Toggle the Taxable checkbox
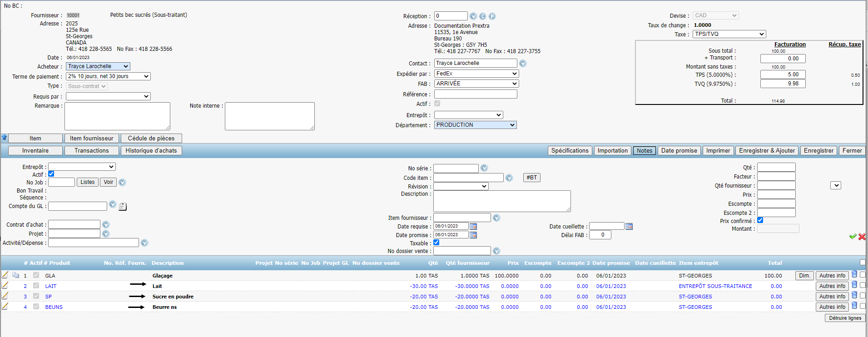Image resolution: width=868 pixels, height=337 pixels. coord(436,243)
